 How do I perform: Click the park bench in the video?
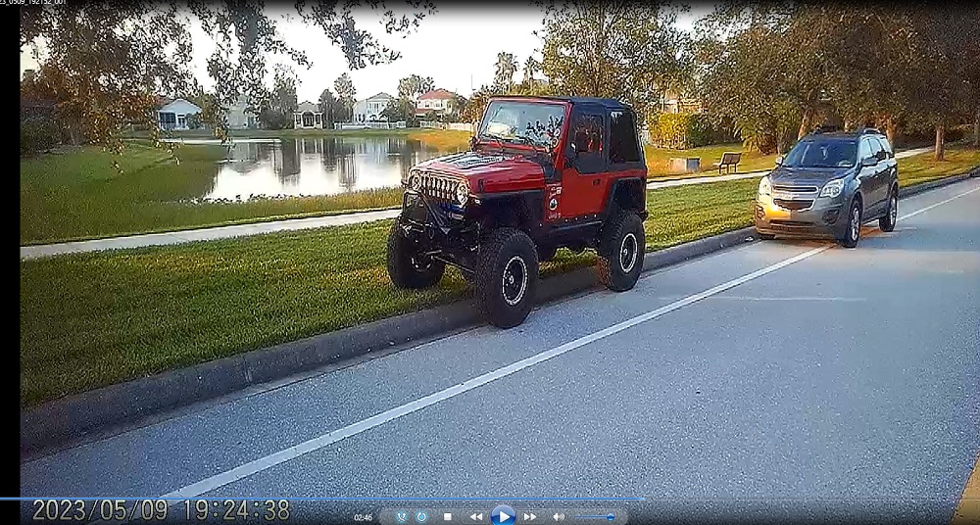pos(729,162)
